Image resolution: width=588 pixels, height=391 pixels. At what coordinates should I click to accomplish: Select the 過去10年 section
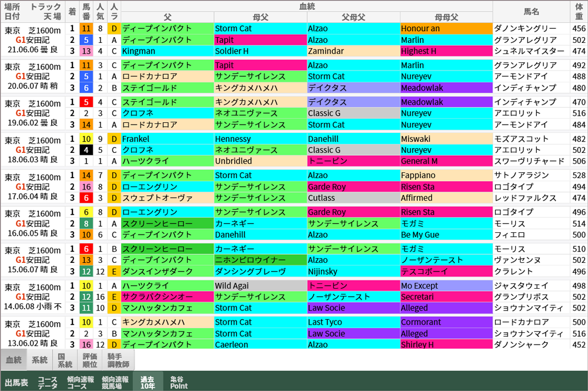click(x=149, y=381)
